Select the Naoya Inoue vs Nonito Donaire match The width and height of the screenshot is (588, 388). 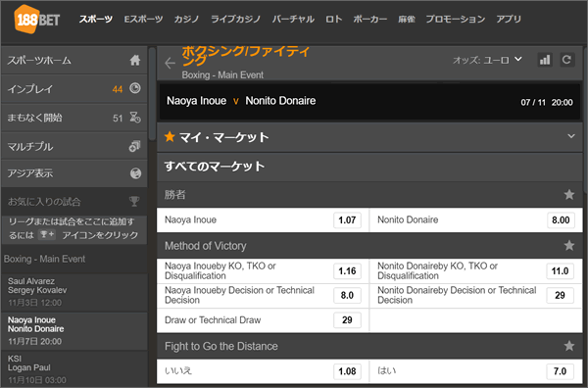(x=74, y=331)
